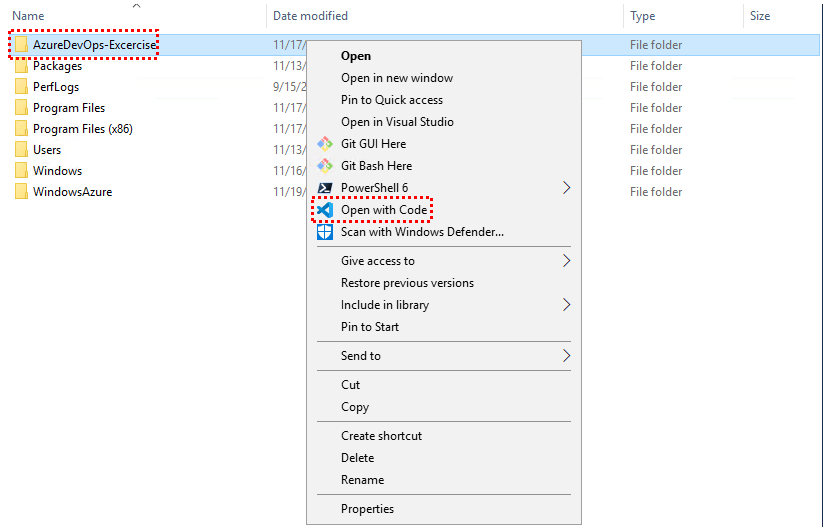Select the PerfLogs folder name
Screen dimensions: 827x532
[x=56, y=87]
